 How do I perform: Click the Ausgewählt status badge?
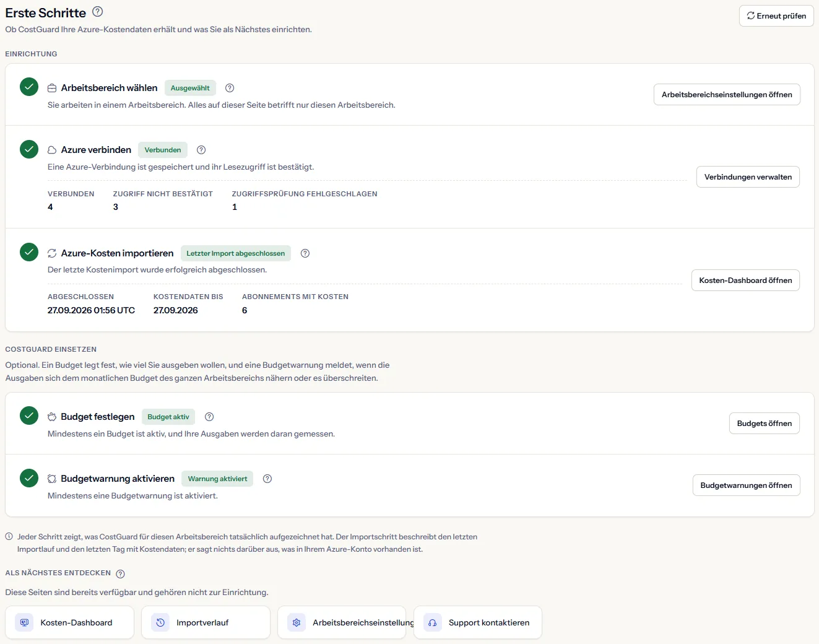(x=190, y=88)
